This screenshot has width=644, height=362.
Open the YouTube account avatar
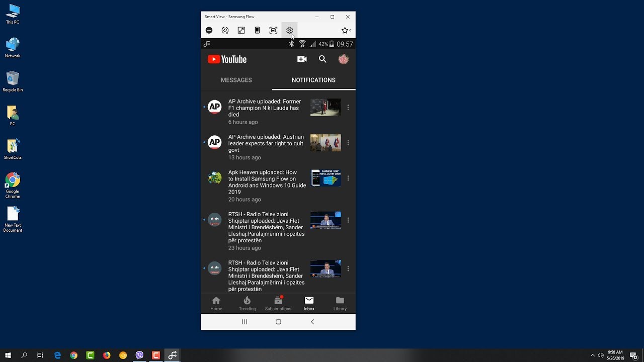(x=343, y=59)
